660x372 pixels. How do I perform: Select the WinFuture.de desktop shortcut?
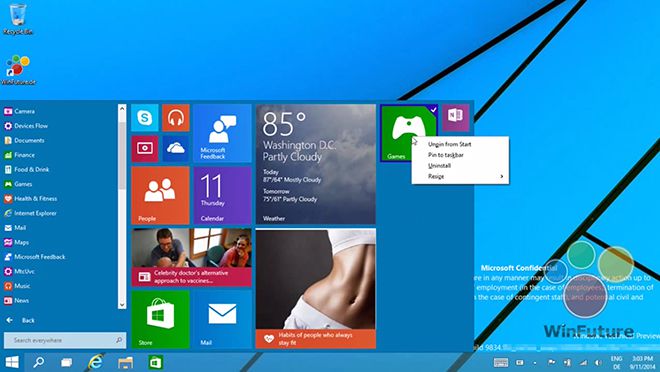click(18, 69)
